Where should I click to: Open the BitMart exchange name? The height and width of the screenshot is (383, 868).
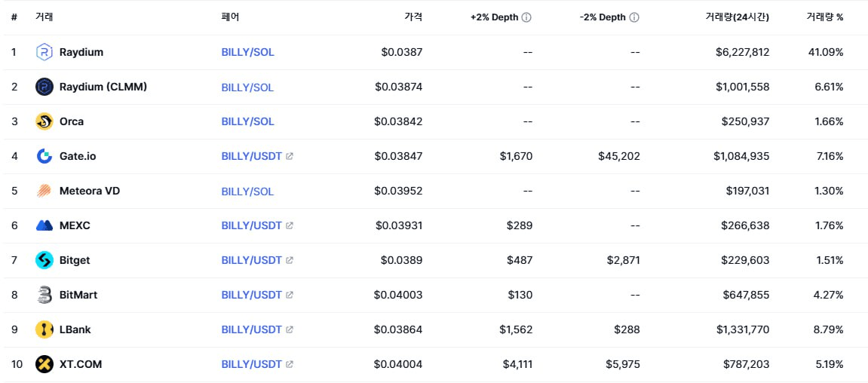pos(78,295)
